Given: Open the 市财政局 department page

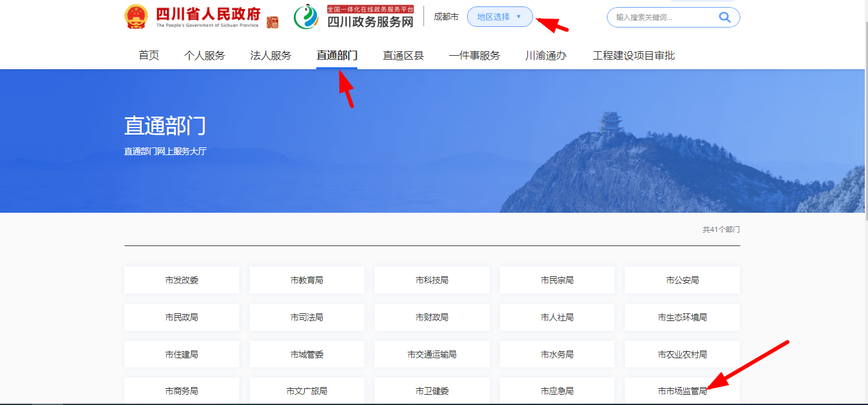Looking at the screenshot, I should 432,317.
